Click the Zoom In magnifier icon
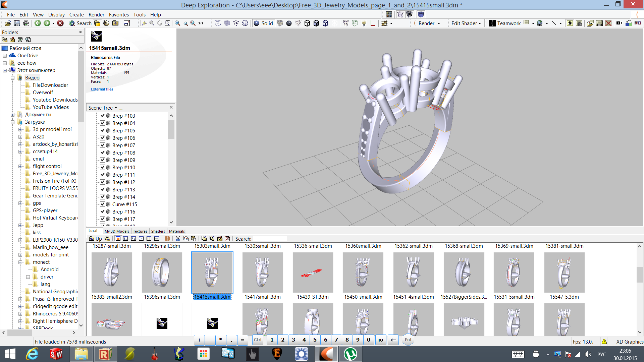This screenshot has width=644, height=362. [x=177, y=23]
